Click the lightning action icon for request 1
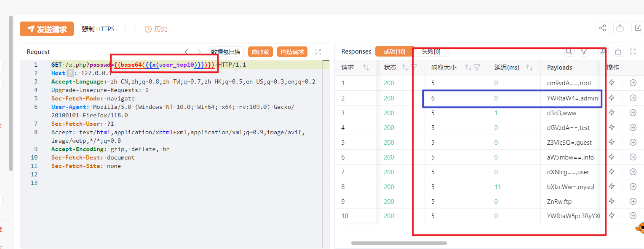The height and width of the screenshot is (249, 644). coord(612,83)
